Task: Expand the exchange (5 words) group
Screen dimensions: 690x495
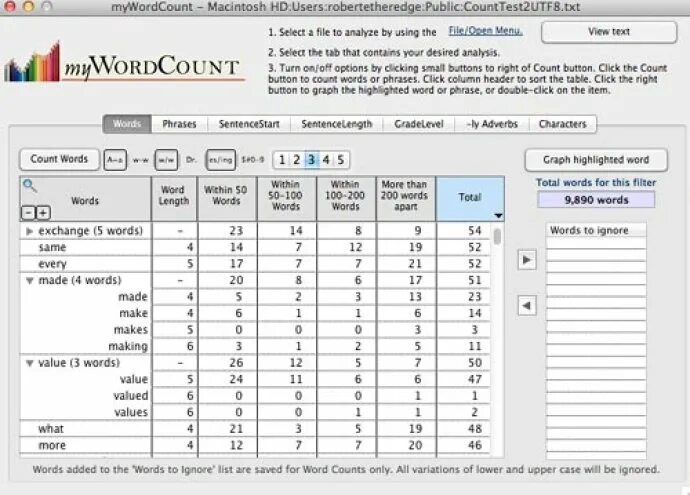Action: point(29,231)
